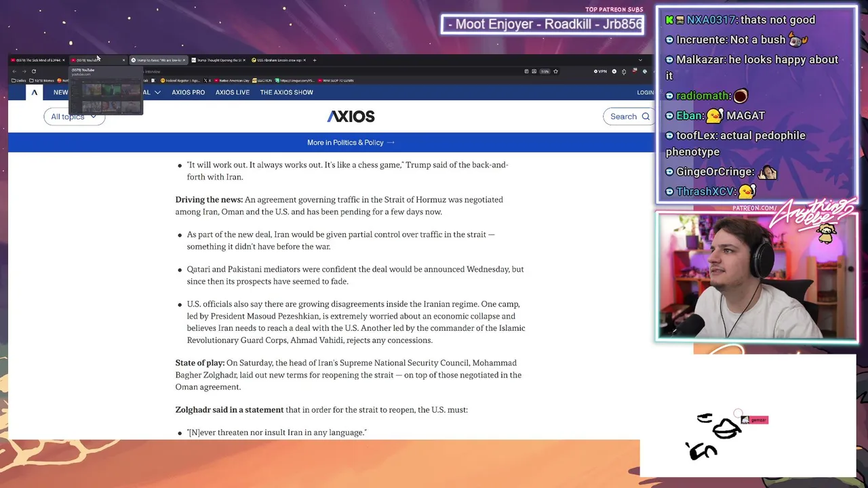868x488 pixels.
Task: Follow 'More in Politics & Policy' link
Action: (351, 142)
